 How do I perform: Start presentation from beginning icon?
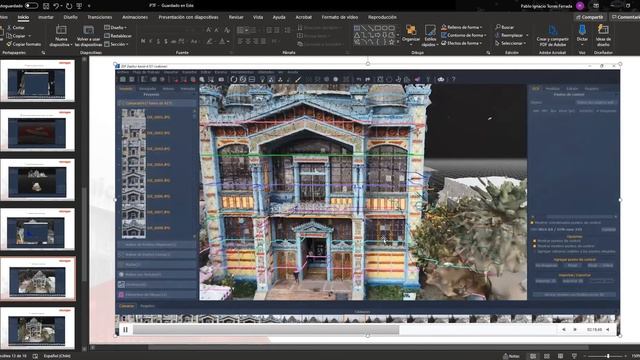coord(79,6)
